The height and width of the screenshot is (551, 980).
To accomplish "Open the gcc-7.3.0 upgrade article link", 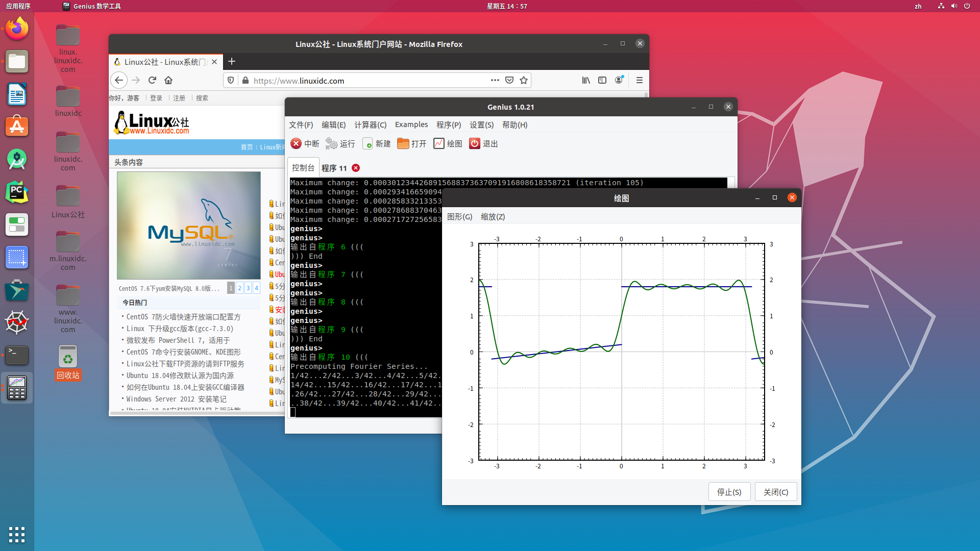I will 179,328.
